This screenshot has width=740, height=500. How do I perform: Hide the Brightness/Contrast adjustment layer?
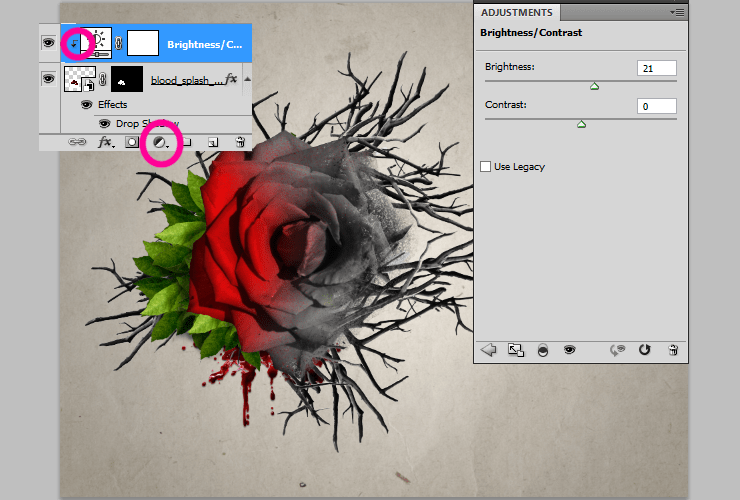(49, 43)
